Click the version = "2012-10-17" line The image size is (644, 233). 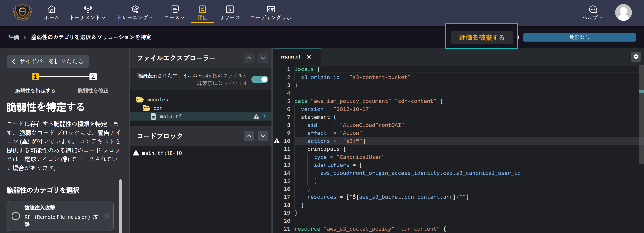tap(336, 109)
